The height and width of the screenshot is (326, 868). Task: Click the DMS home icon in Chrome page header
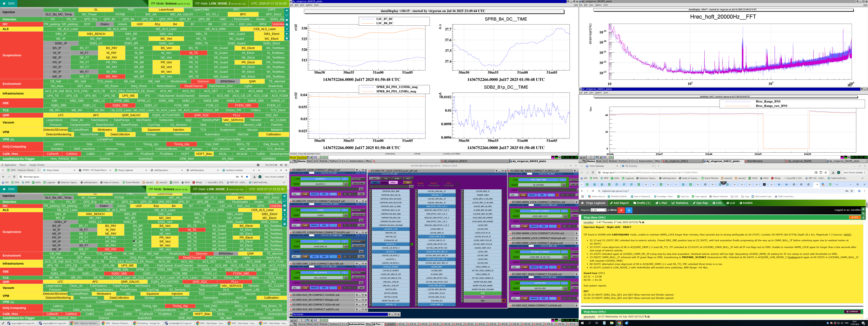click(4, 189)
